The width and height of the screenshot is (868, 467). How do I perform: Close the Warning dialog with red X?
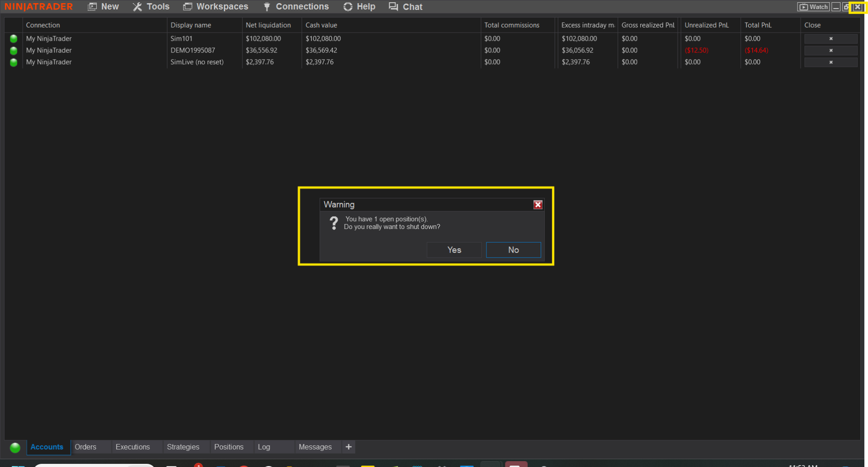(538, 205)
